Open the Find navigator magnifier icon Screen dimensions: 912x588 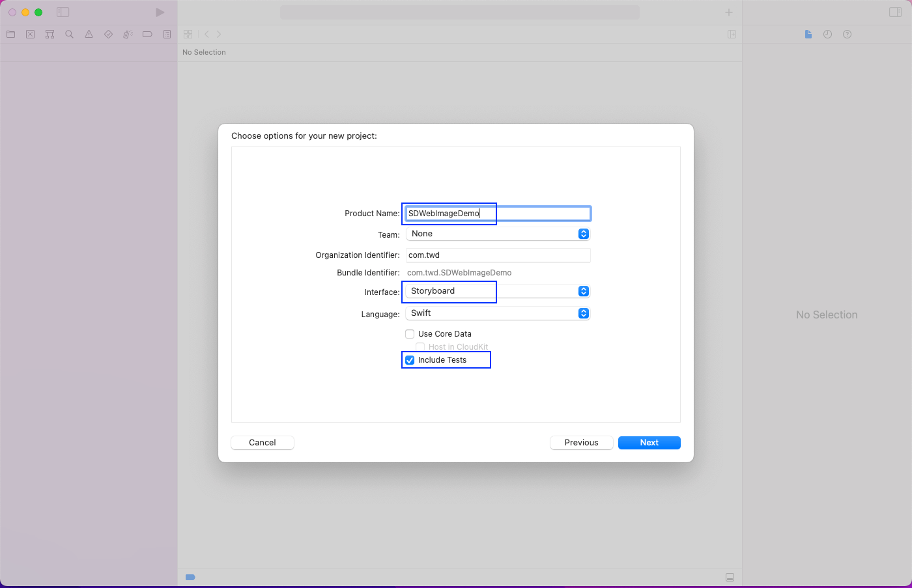[x=70, y=35]
